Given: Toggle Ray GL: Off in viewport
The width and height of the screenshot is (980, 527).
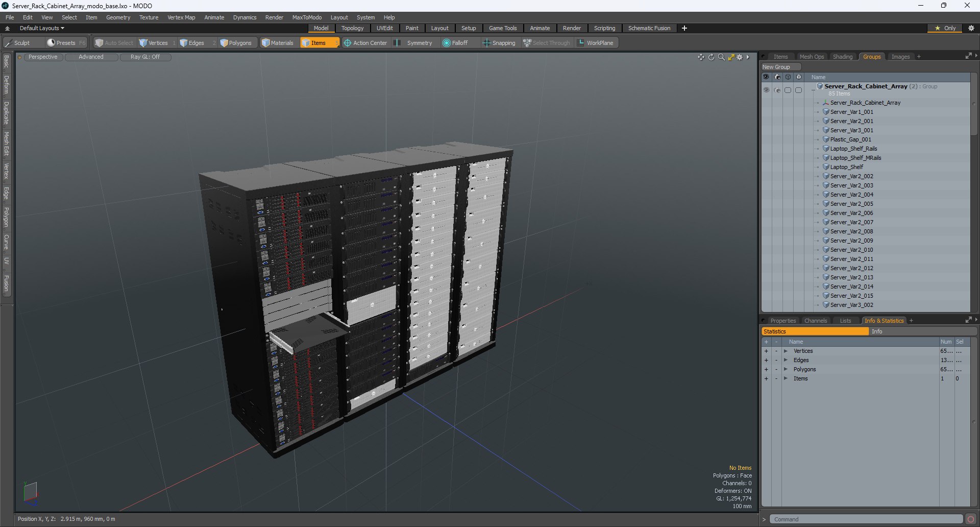Looking at the screenshot, I should click(x=145, y=57).
